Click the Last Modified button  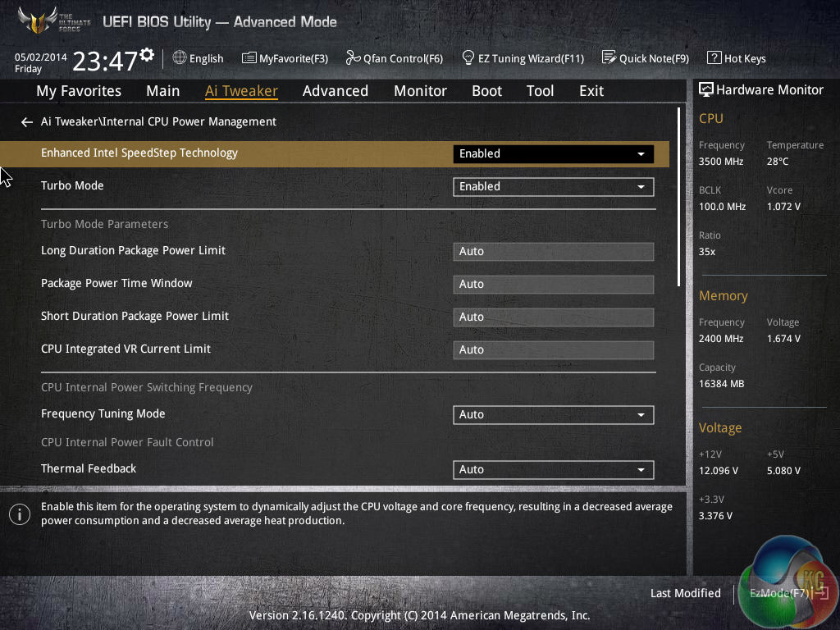click(685, 593)
